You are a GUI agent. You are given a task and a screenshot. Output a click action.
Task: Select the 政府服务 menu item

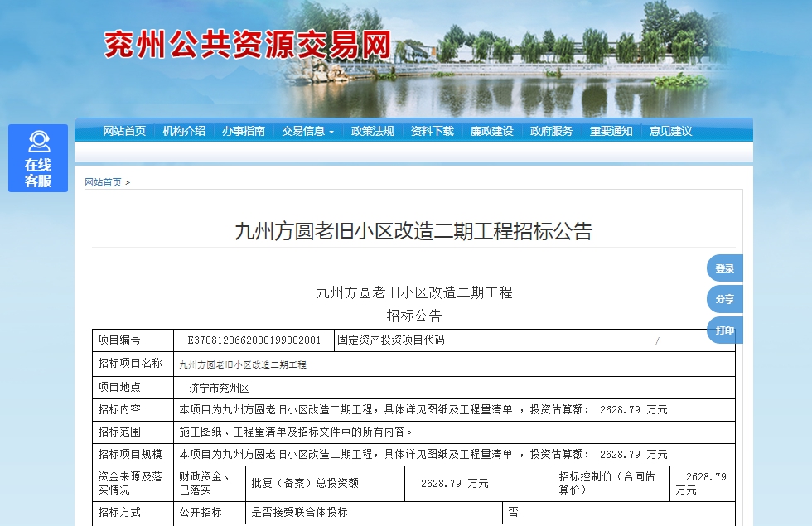pos(551,131)
